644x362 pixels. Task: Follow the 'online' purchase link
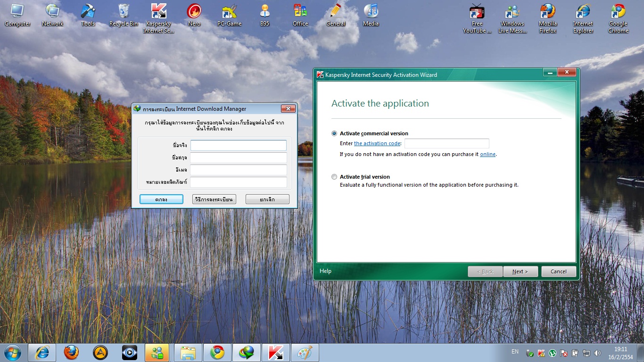(487, 154)
